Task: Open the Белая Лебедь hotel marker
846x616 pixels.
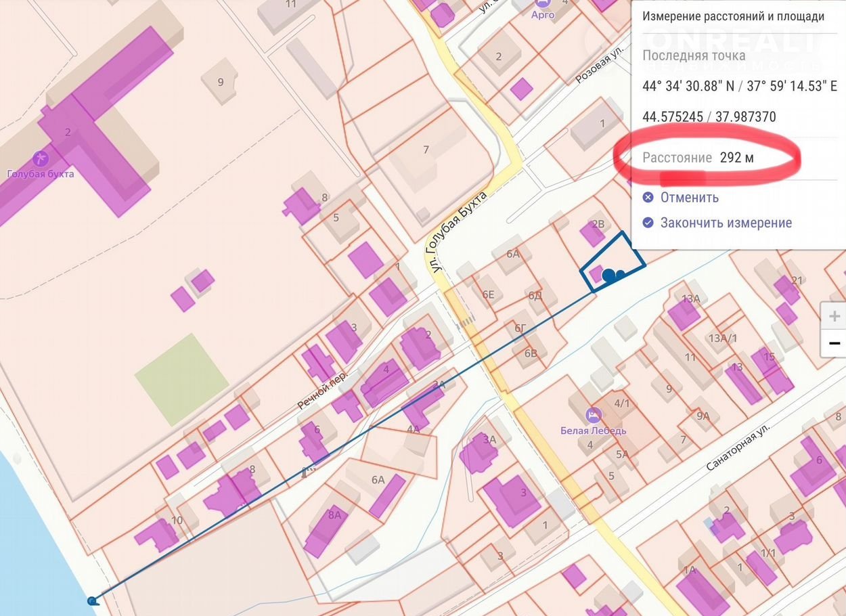Action: [x=593, y=414]
